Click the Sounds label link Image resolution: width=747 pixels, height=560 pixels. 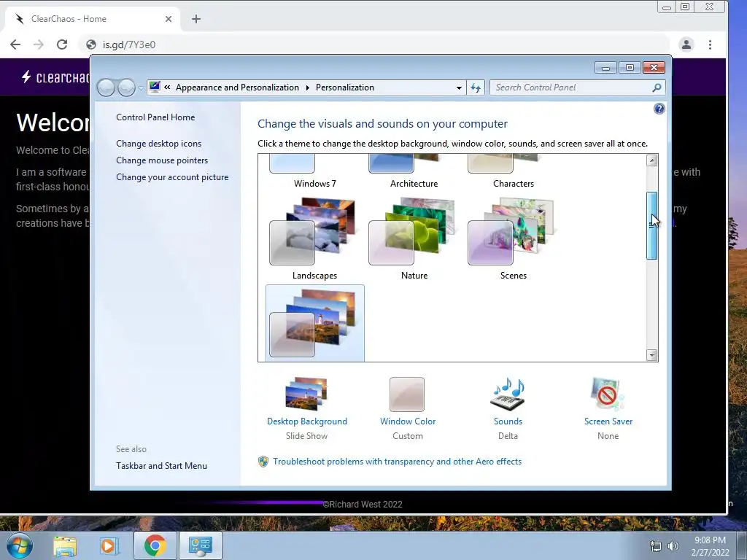508,421
